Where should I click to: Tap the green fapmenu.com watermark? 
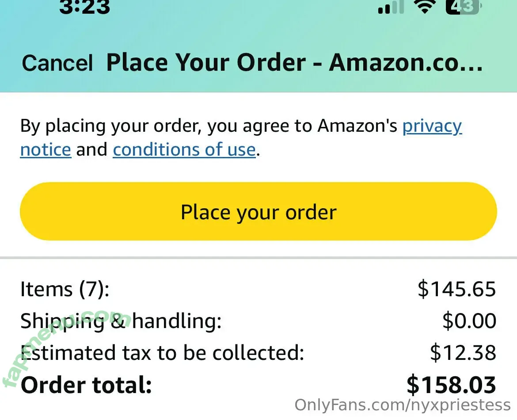click(x=66, y=349)
